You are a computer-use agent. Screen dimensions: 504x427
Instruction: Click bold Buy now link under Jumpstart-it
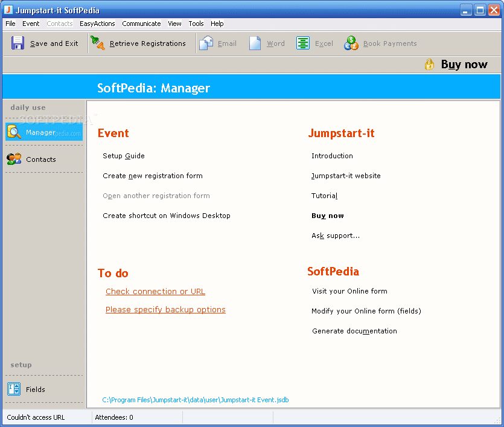tap(328, 216)
